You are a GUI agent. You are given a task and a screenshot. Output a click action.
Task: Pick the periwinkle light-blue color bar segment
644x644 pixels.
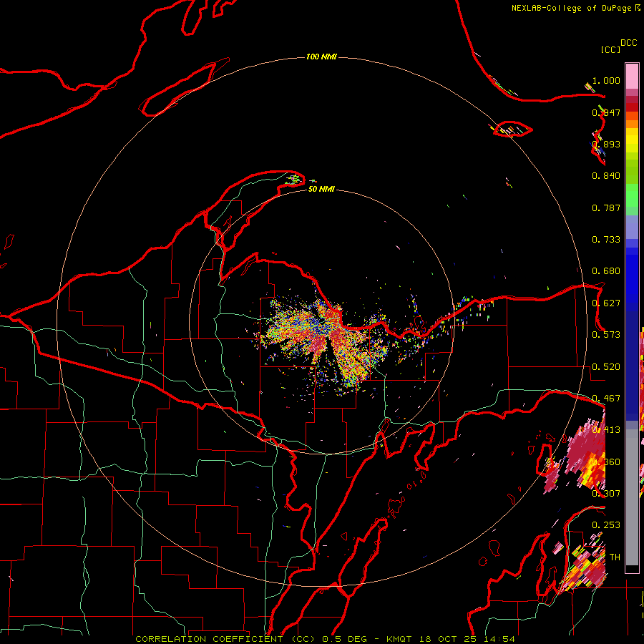pyautogui.click(x=632, y=228)
